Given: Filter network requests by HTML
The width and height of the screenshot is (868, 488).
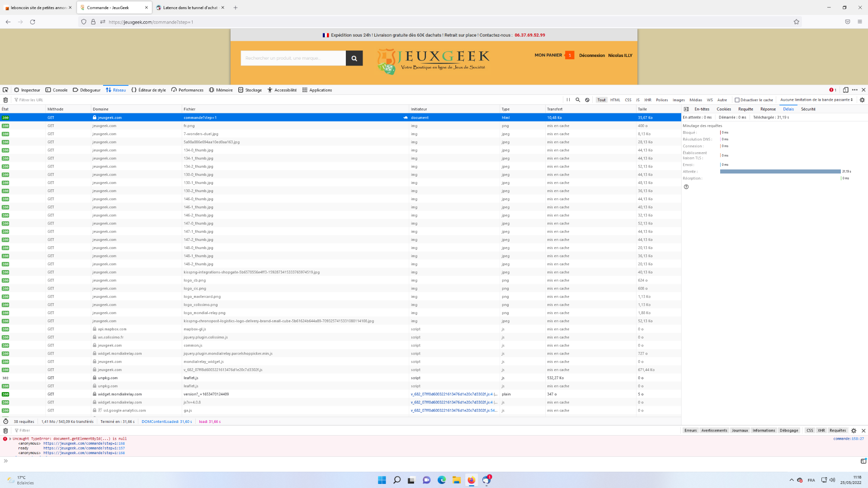Looking at the screenshot, I should tap(615, 100).
